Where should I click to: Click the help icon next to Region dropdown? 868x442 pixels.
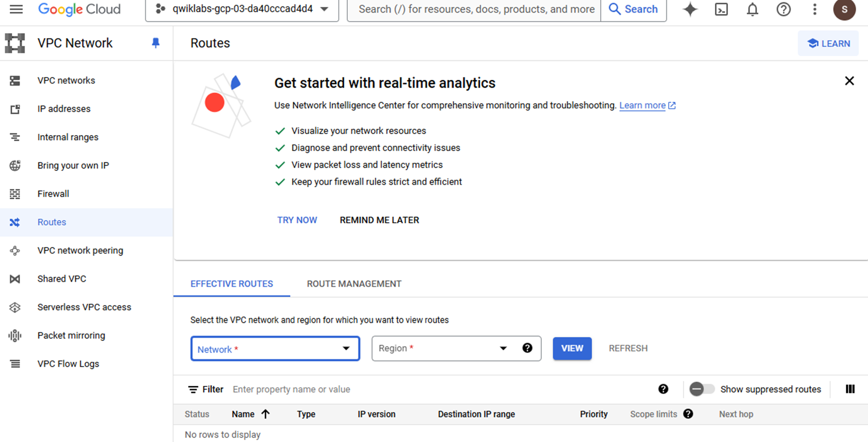click(x=527, y=348)
